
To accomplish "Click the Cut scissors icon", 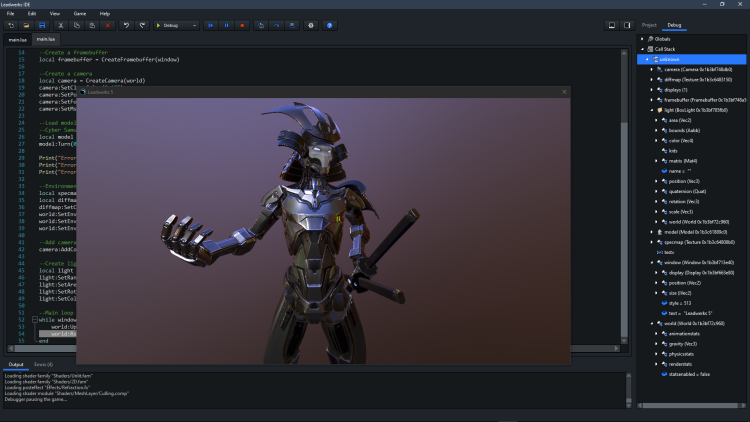I will (61, 24).
